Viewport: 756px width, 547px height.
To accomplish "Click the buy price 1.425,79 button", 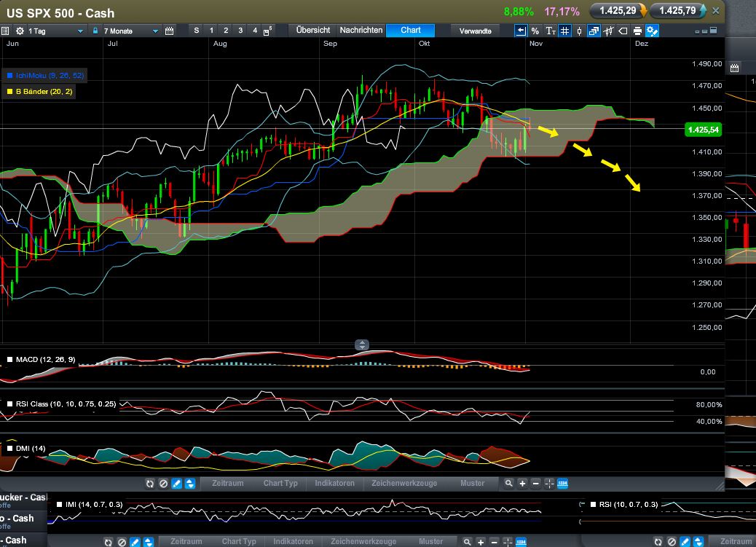I will point(678,11).
